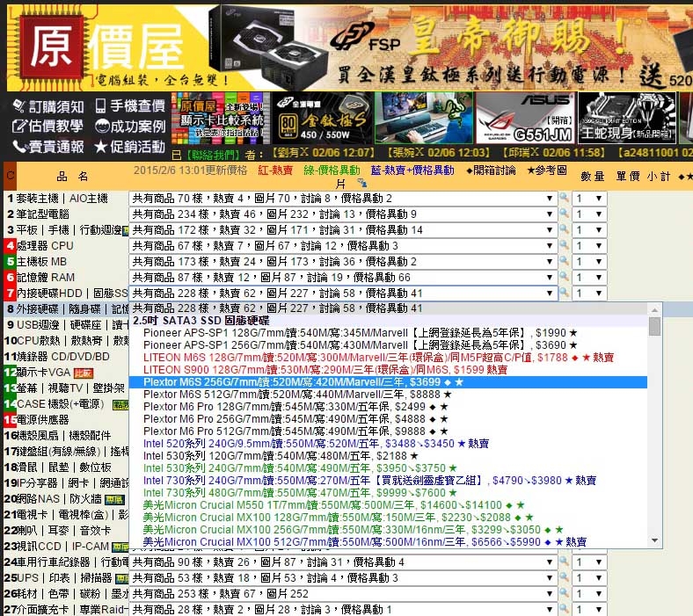Select Plextor M6S 256G highlighted option
693x616 pixels.
(x=388, y=382)
